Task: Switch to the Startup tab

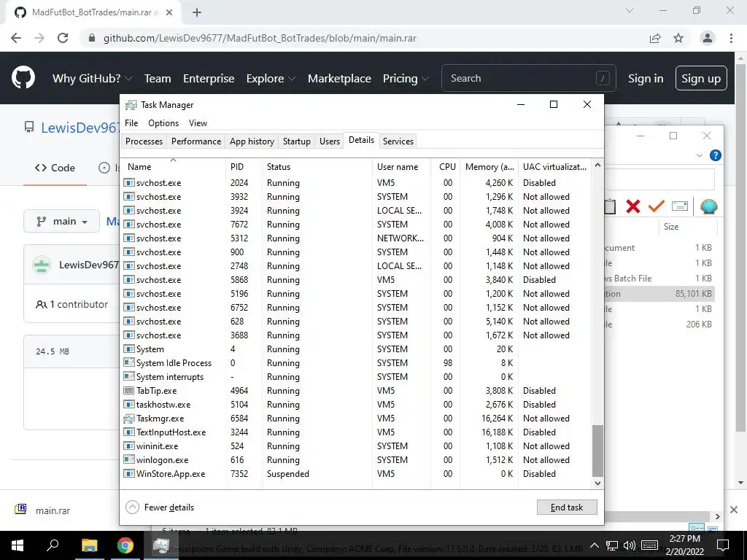Action: click(296, 141)
